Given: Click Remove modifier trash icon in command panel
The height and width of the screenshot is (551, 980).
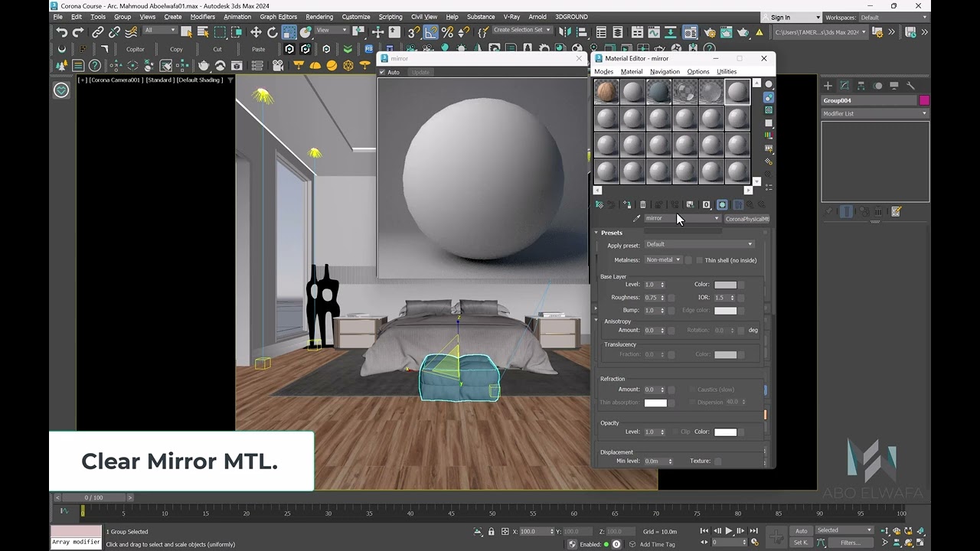Looking at the screenshot, I should (x=880, y=211).
